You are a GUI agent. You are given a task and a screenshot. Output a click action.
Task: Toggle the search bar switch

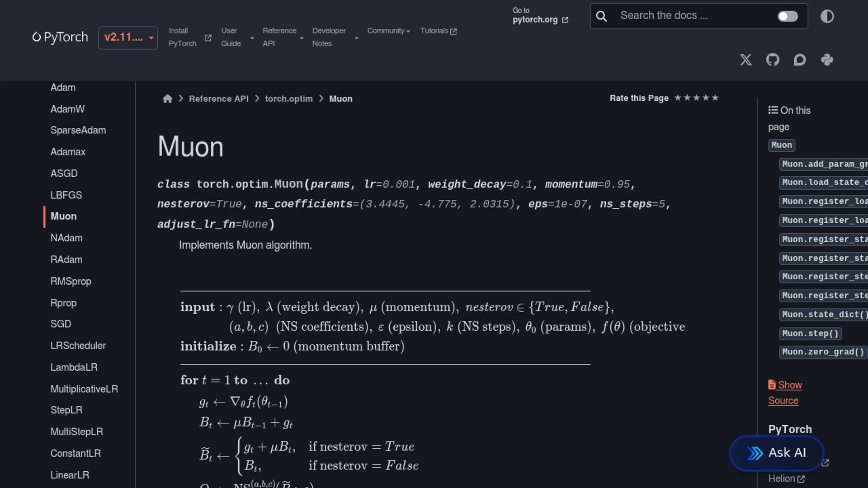788,16
